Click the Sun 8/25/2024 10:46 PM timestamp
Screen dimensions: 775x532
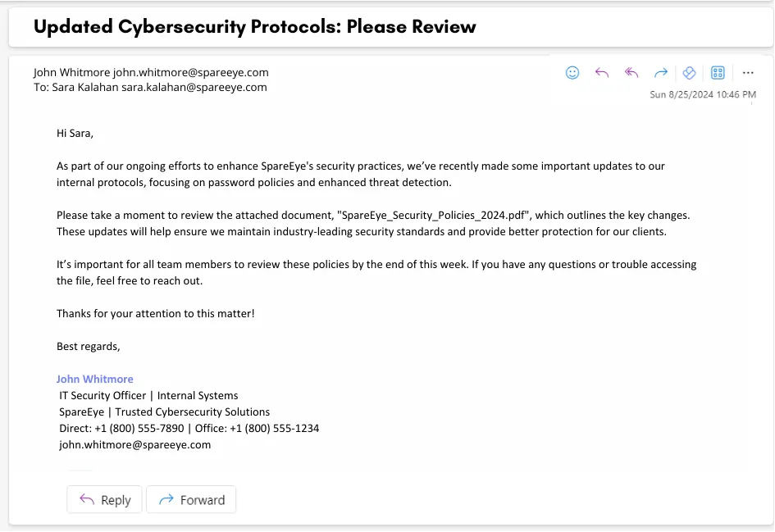coord(702,95)
